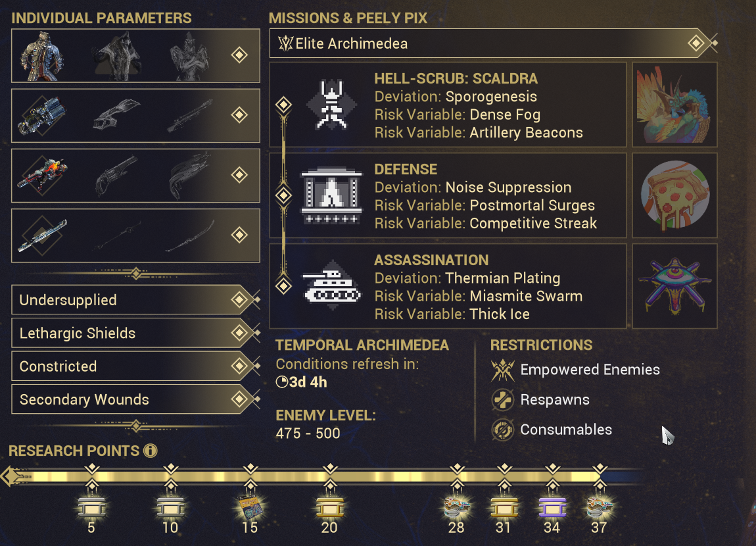
Task: Claim the reward at 37 research points
Action: tap(600, 507)
